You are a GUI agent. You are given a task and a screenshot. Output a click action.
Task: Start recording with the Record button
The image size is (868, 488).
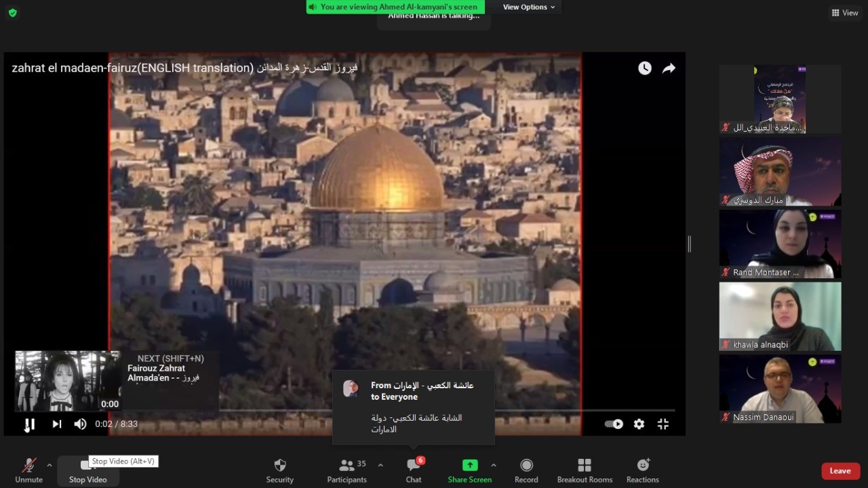526,470
